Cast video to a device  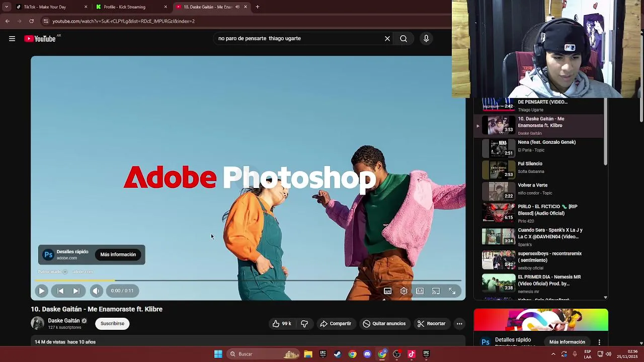click(436, 291)
